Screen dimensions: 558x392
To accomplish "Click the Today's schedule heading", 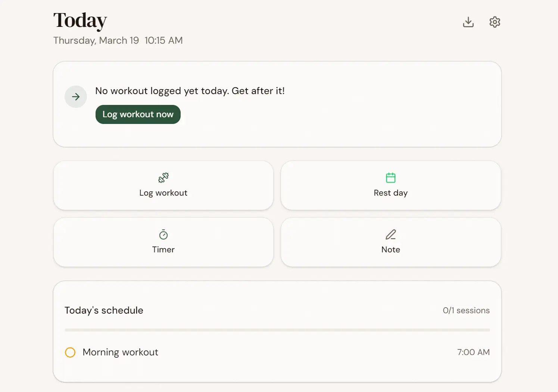I will 104,310.
